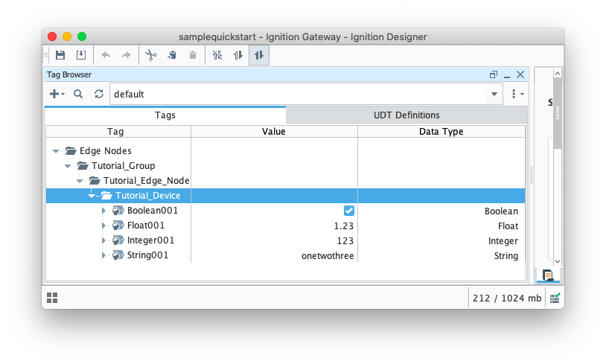Toggle comm read/write mode button

(259, 55)
